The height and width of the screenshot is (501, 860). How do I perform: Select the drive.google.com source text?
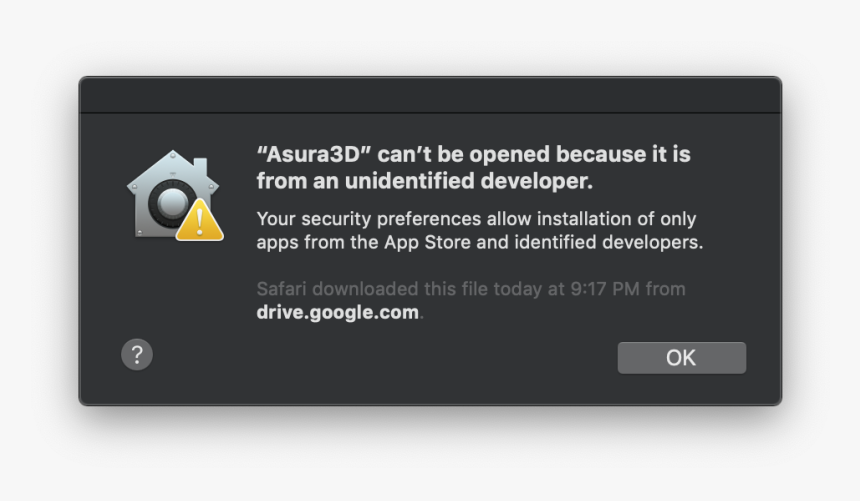tap(338, 312)
